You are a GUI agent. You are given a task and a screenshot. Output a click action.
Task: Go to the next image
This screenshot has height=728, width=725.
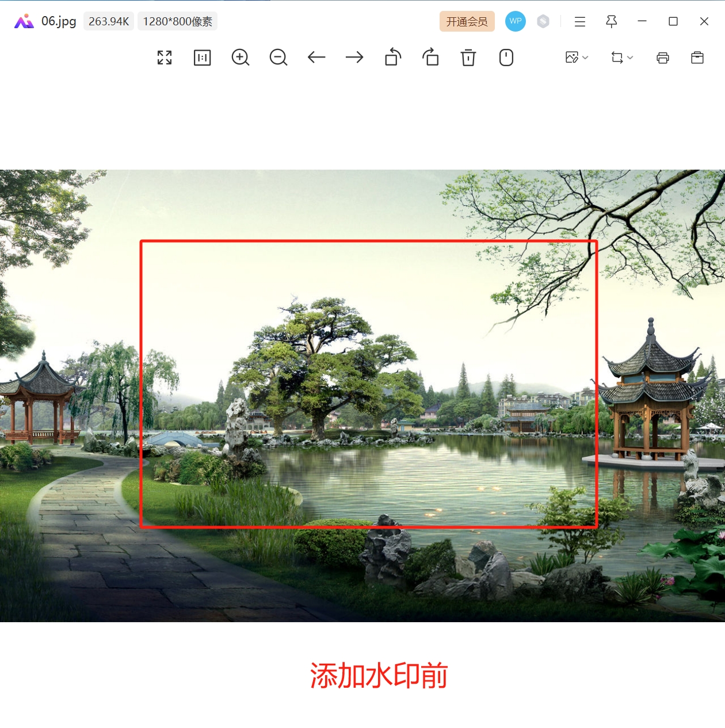[x=354, y=58]
